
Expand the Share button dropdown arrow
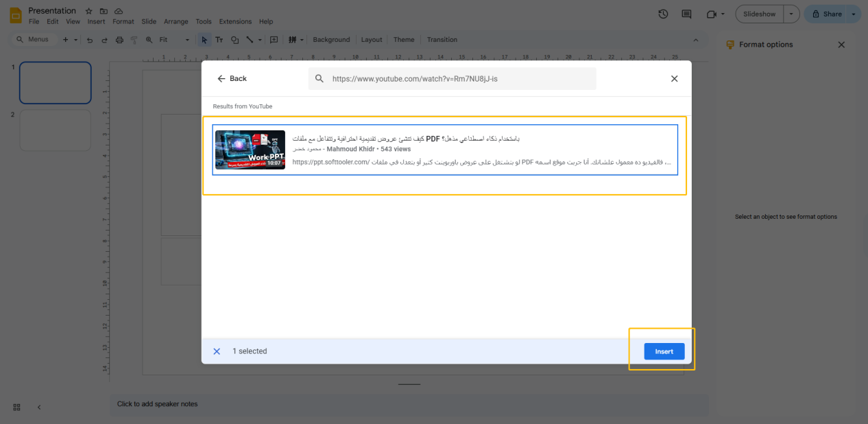click(853, 14)
